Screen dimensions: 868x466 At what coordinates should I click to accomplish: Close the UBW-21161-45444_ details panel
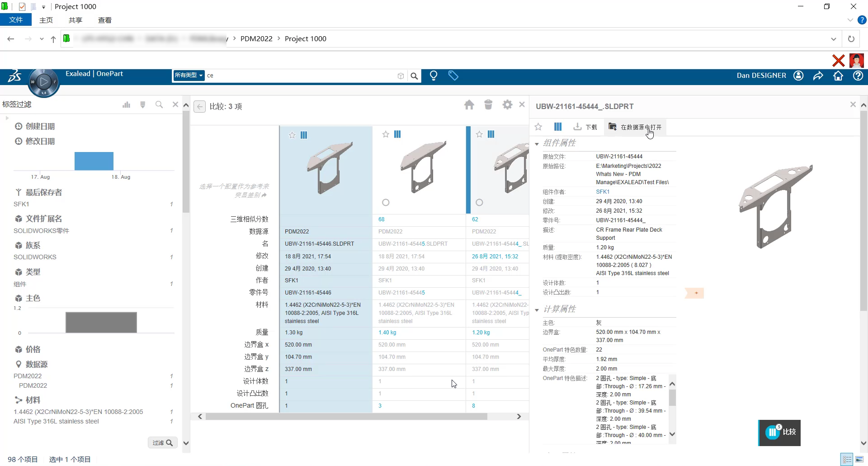tap(853, 105)
